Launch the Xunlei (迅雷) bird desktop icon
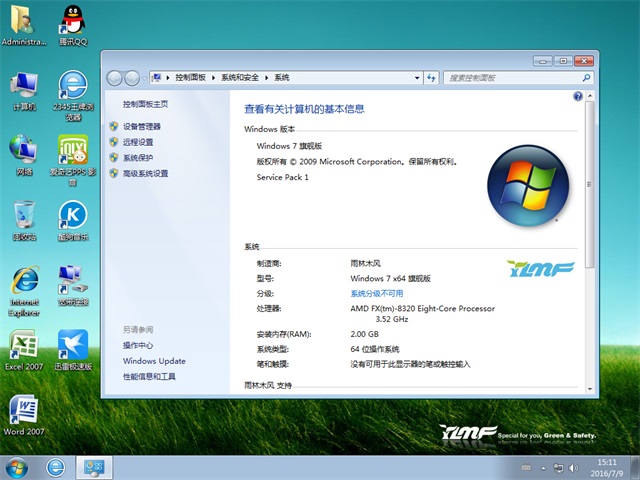The height and width of the screenshot is (480, 640). (x=73, y=350)
